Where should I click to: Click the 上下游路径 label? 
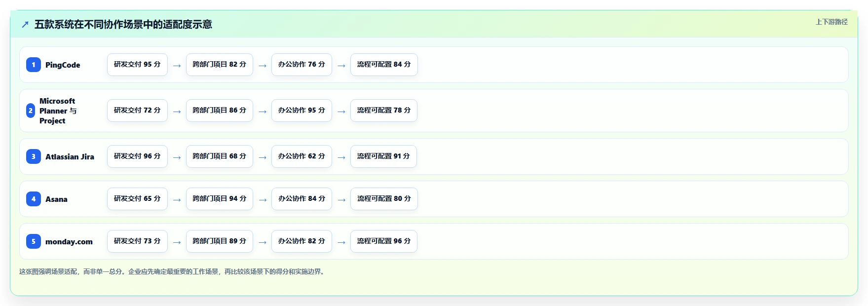[x=831, y=22]
